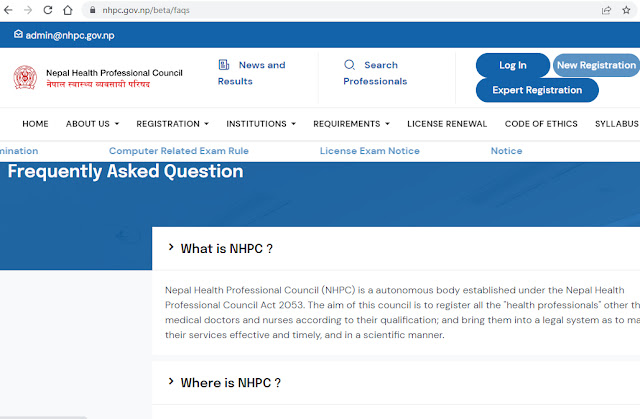Open the License Exam Notice ticker link

pyautogui.click(x=370, y=151)
